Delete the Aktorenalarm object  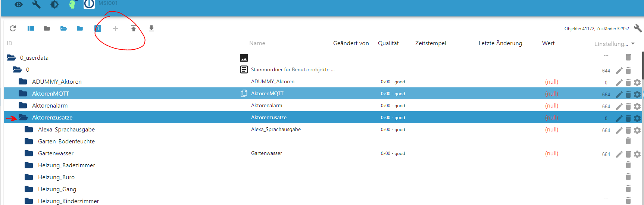[628, 106]
